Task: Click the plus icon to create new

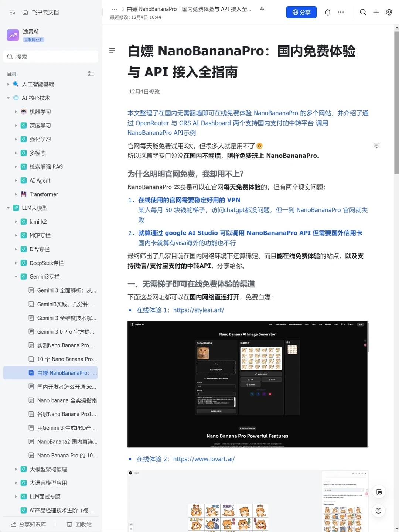Action: click(x=376, y=12)
